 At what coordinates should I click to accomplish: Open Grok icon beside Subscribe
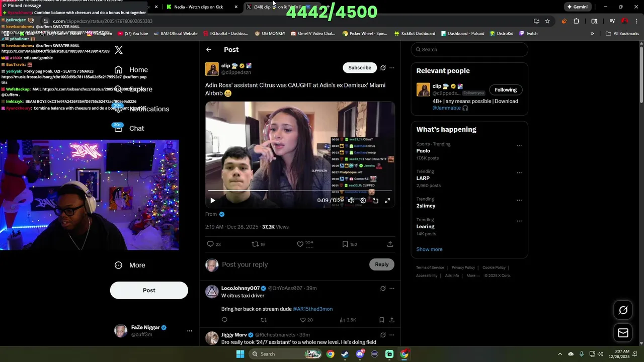pyautogui.click(x=383, y=67)
